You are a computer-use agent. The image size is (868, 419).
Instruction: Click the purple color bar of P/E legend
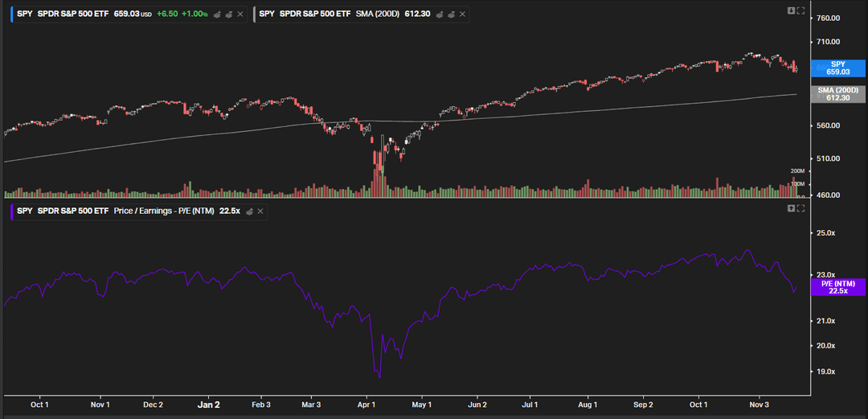pyautogui.click(x=12, y=211)
